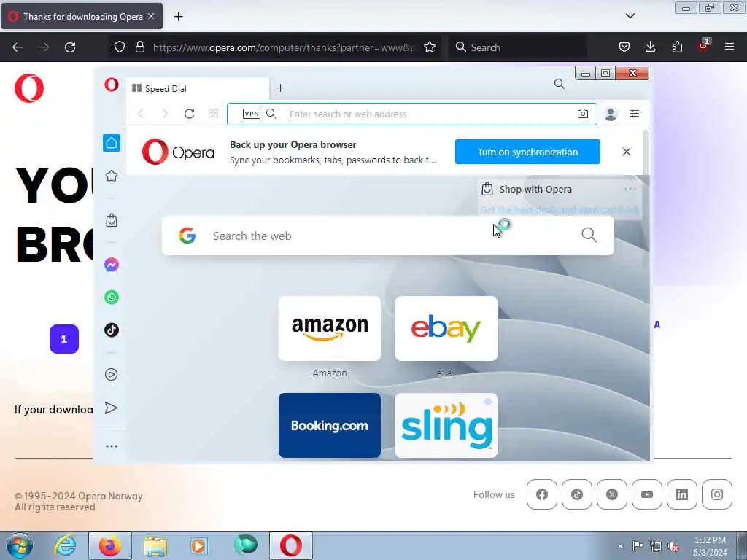Viewport: 747px width, 560px height.
Task: Open Shopping bag icon in Opera sidebar
Action: pos(112,220)
